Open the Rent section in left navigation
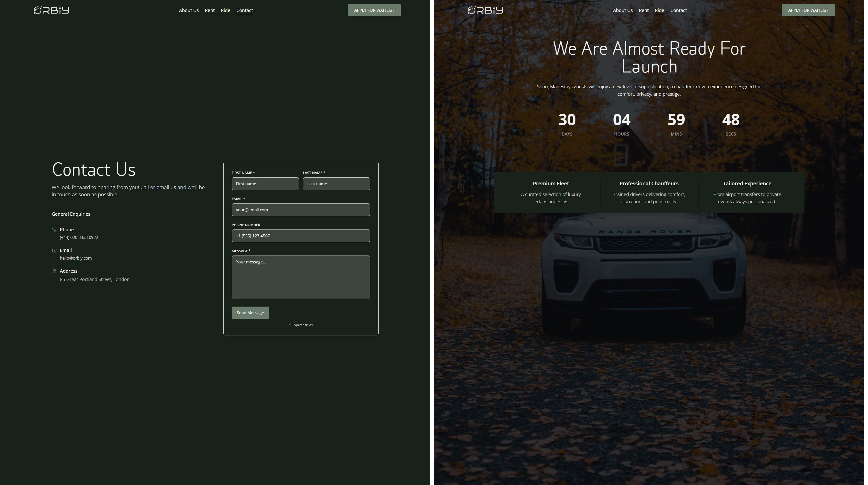This screenshot has width=868, height=485. coord(210,10)
